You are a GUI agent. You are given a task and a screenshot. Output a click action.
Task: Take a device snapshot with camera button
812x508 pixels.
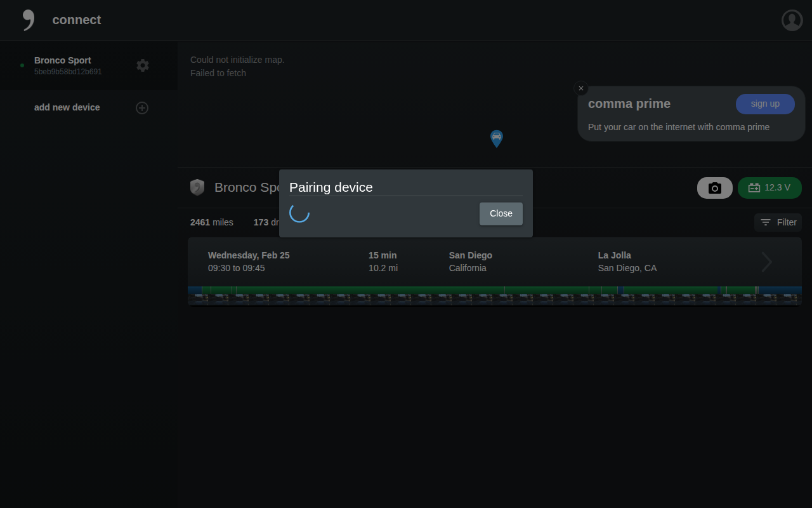point(715,188)
